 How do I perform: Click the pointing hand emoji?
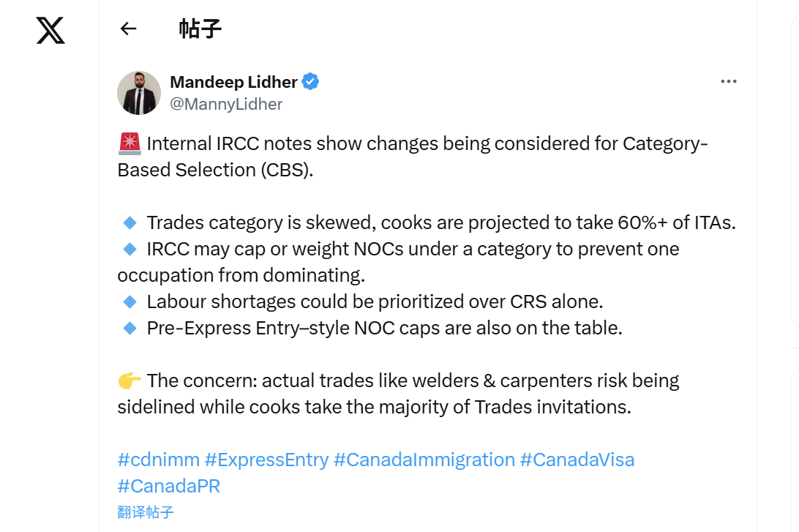tap(130, 381)
